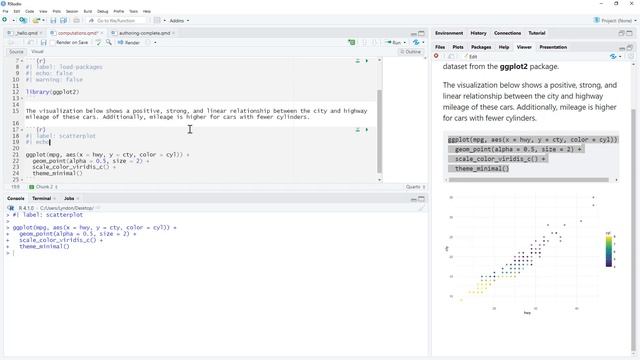Click the Viewer refresh icon
Screen dimensions: 640x360
click(631, 56)
